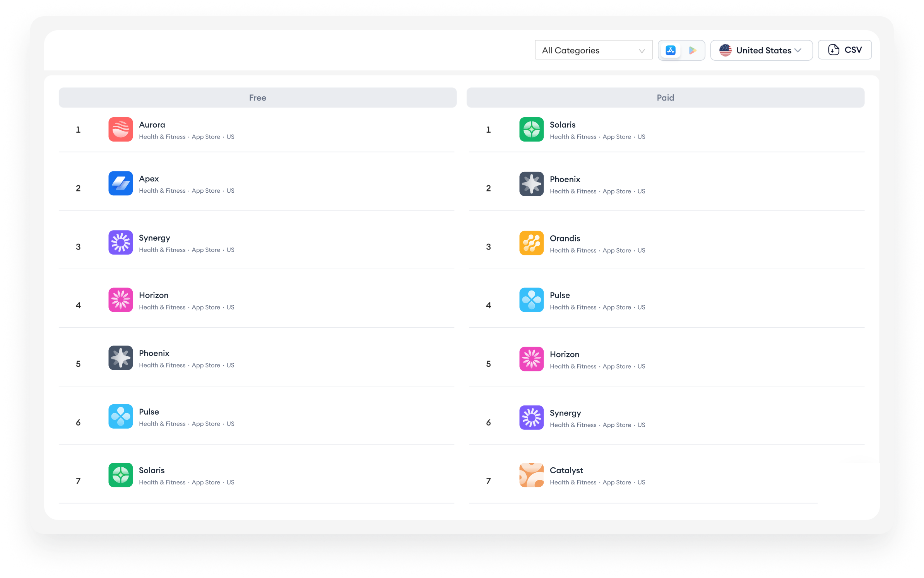Select the Free column tab
924x578 pixels.
(x=258, y=97)
